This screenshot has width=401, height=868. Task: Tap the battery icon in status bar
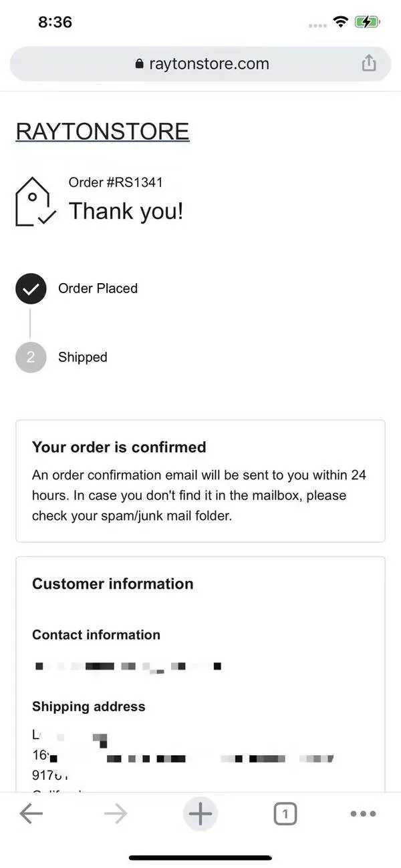click(x=368, y=22)
